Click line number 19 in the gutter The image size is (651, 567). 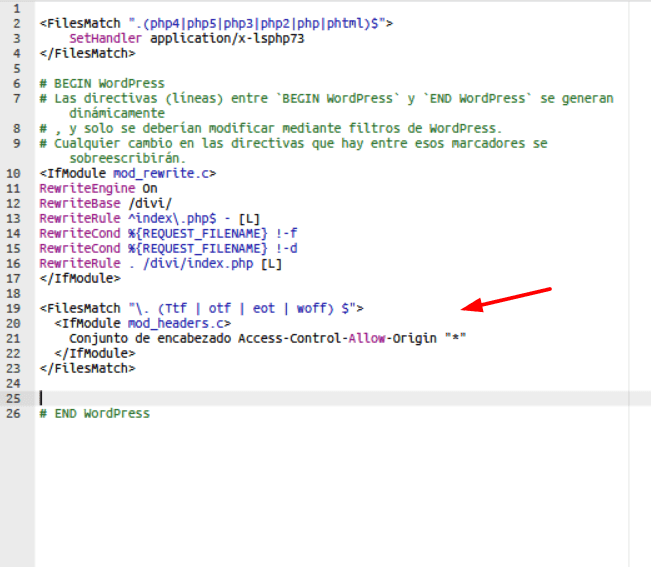(x=13, y=308)
